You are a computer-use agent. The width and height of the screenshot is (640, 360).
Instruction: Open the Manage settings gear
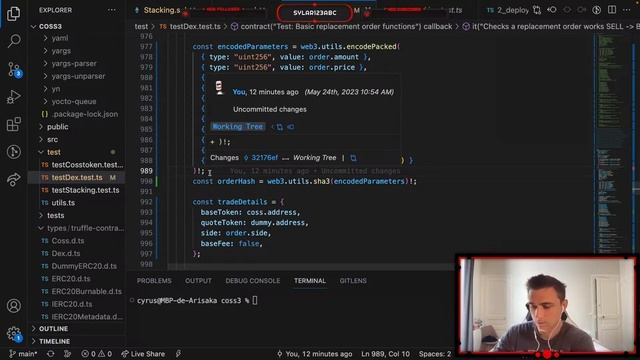pos(13,334)
